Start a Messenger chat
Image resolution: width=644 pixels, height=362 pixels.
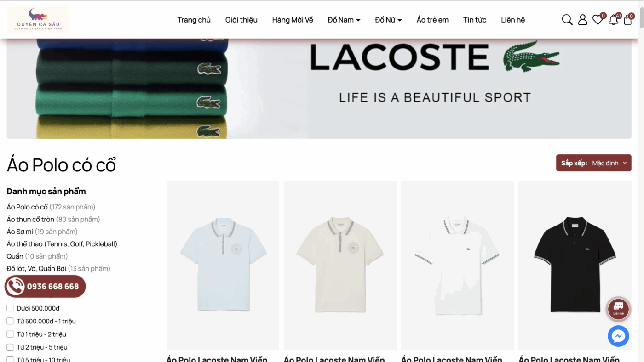pyautogui.click(x=618, y=336)
